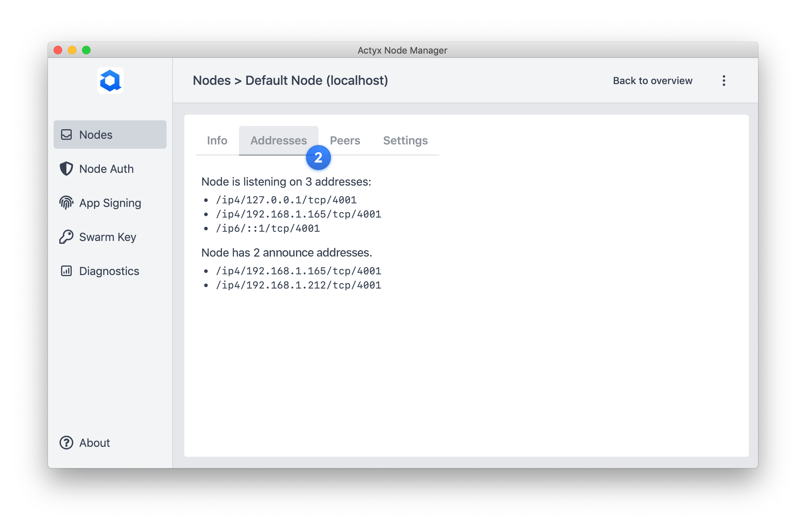Select the Swarm Key key icon
Image resolution: width=806 pixels, height=532 pixels.
click(x=67, y=237)
